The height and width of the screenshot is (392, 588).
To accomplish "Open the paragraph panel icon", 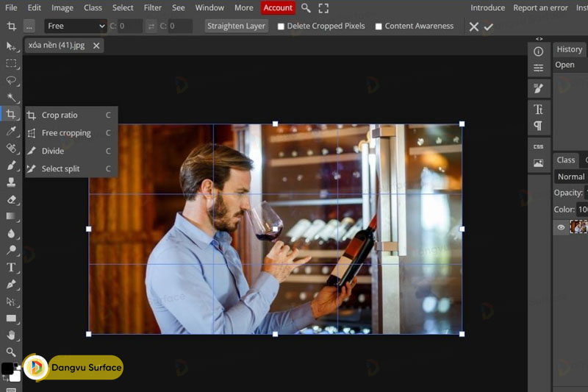I will [539, 126].
